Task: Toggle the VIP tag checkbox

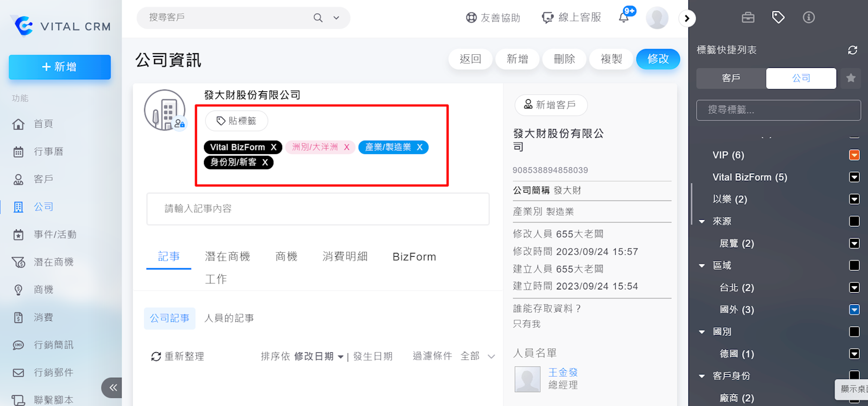Action: 854,155
